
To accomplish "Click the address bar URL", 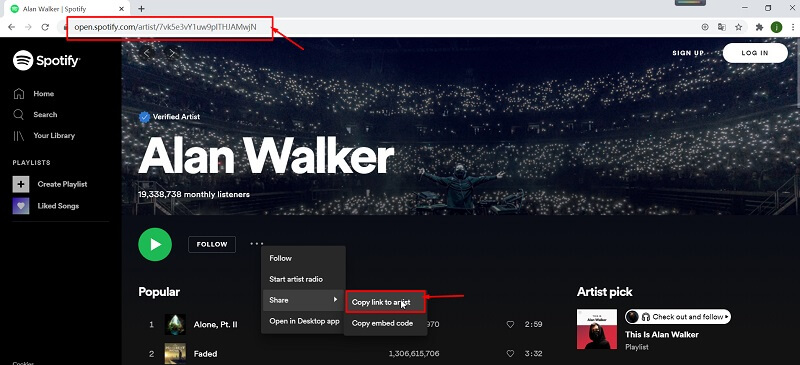I will click(165, 27).
